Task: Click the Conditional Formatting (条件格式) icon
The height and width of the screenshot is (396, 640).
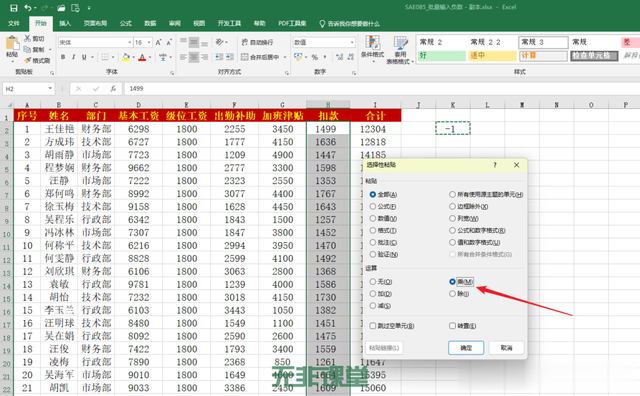Action: coord(373,43)
